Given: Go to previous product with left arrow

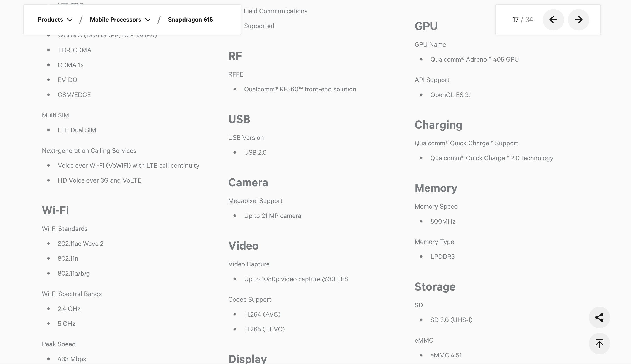Looking at the screenshot, I should [553, 20].
